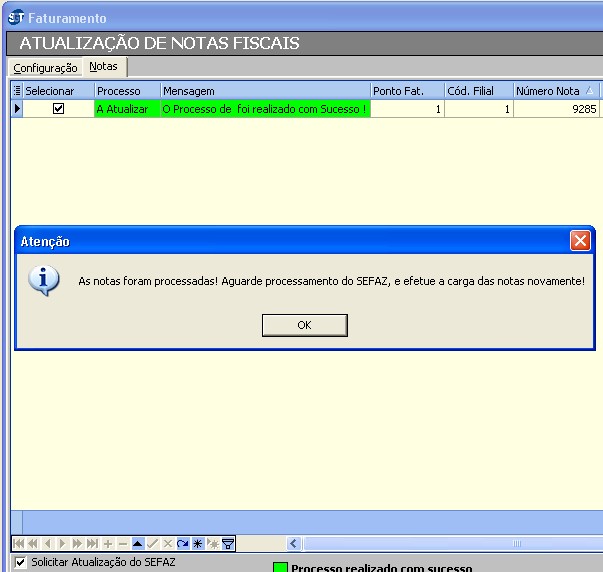Screen dimensions: 603x572
Task: Click the first record navigator button
Action: coord(18,544)
